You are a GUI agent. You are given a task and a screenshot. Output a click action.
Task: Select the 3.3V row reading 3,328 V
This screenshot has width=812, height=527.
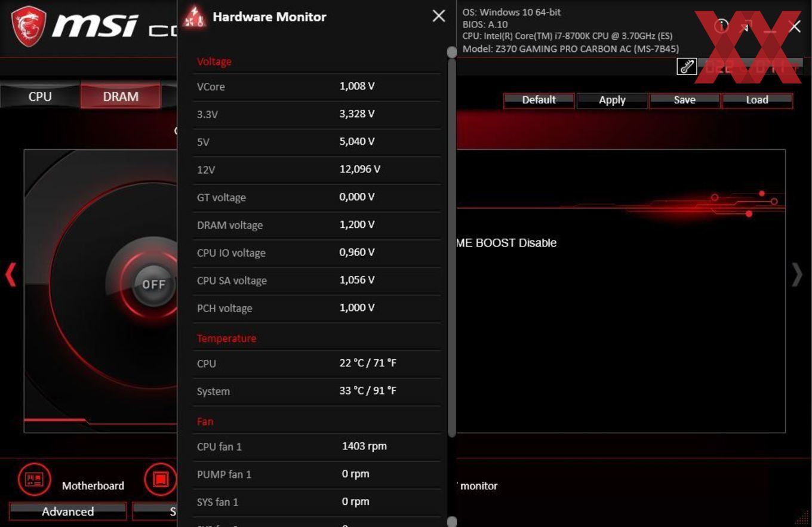pos(317,114)
